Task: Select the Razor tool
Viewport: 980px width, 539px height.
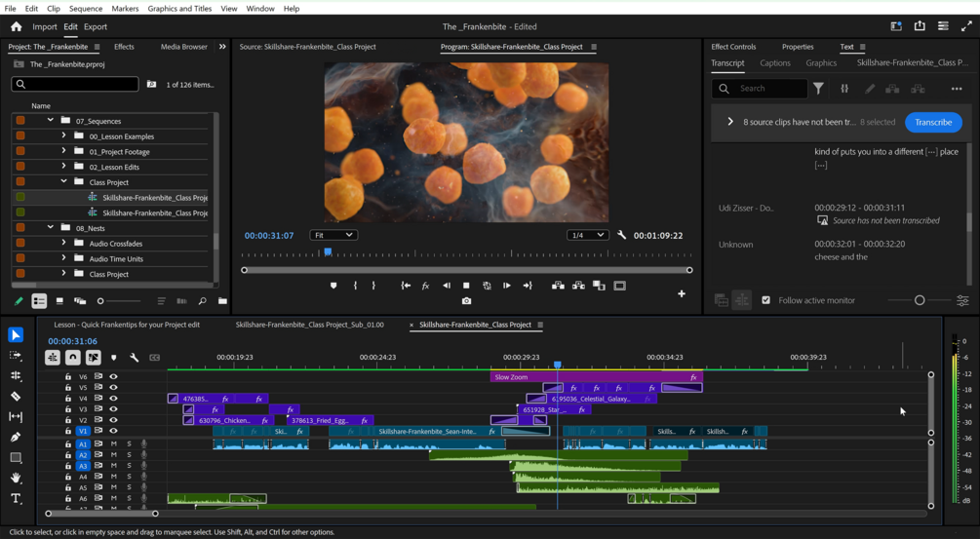Action: click(16, 396)
